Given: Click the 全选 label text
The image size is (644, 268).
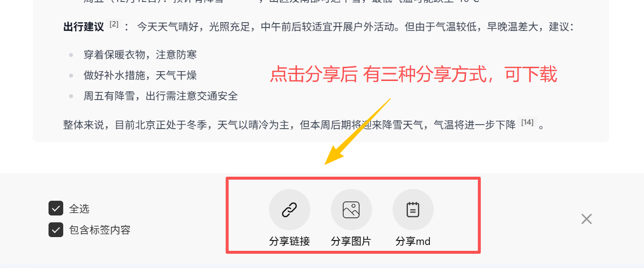Looking at the screenshot, I should [x=79, y=209].
